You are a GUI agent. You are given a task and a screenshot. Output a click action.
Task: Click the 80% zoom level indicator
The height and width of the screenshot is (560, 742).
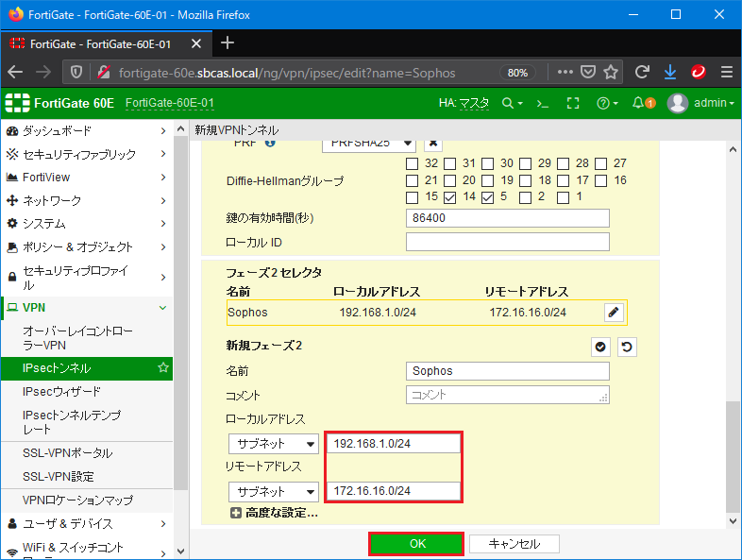[517, 73]
